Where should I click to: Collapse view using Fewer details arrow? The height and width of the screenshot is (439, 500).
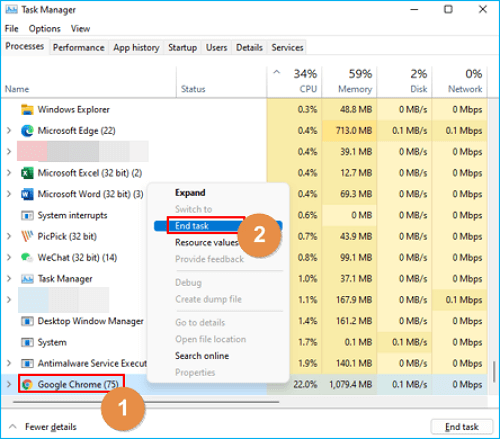click(13, 426)
